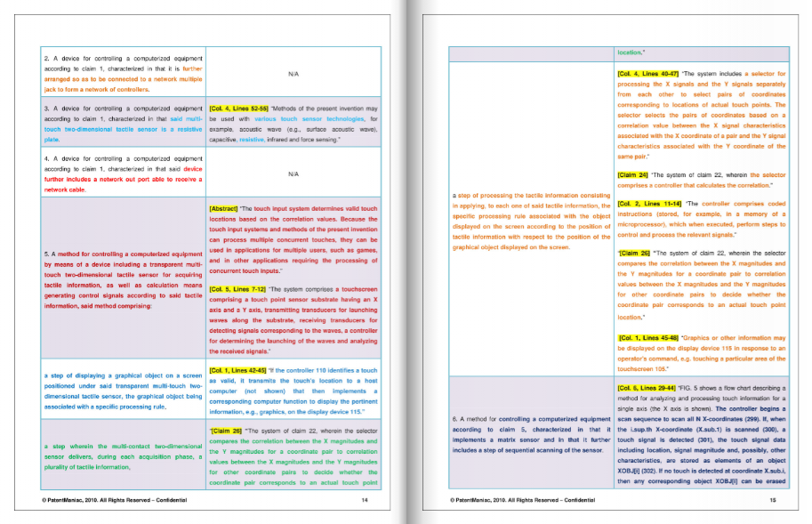The image size is (812, 524).
Task: Click the blue "a step of displaying a graphical object" cell
Action: tap(124, 391)
